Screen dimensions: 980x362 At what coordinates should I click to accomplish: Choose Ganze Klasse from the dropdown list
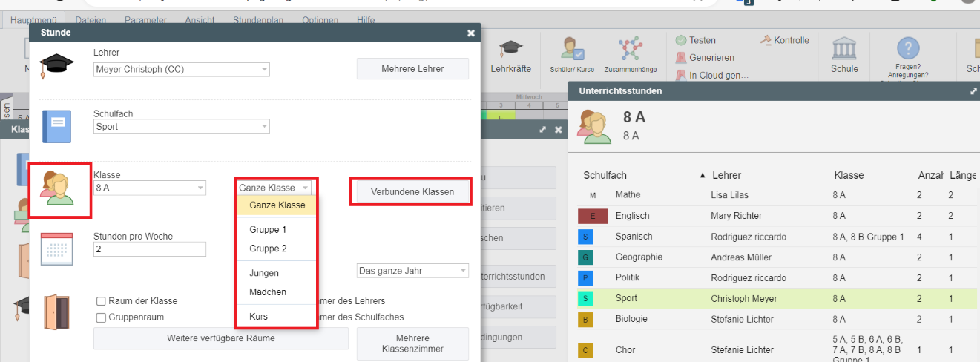[277, 205]
